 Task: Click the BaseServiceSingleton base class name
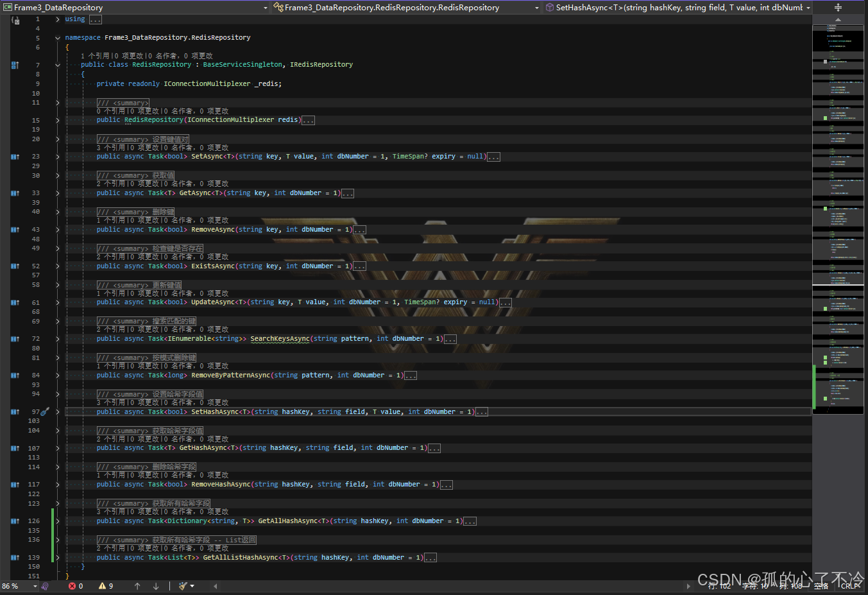pyautogui.click(x=243, y=65)
